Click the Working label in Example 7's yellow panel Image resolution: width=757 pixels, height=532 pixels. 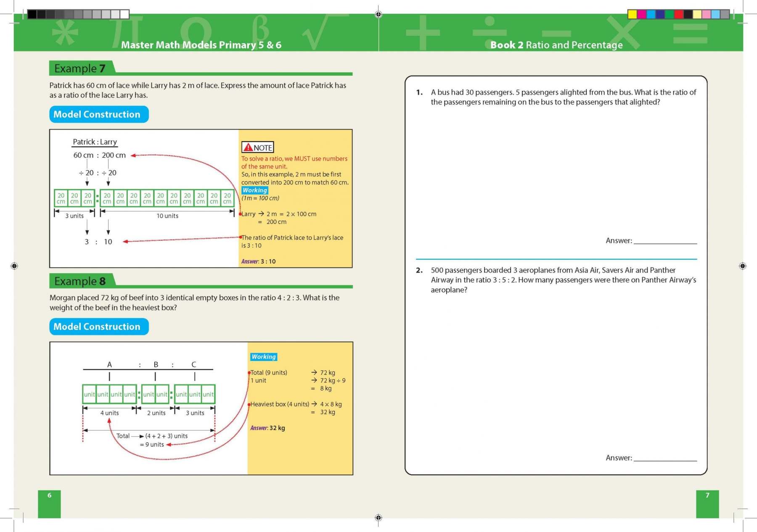[254, 190]
